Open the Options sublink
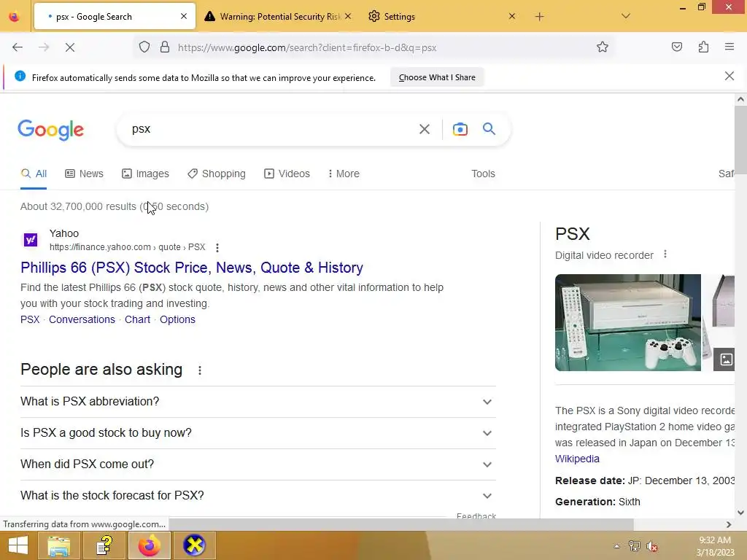747x560 pixels. coord(177,319)
